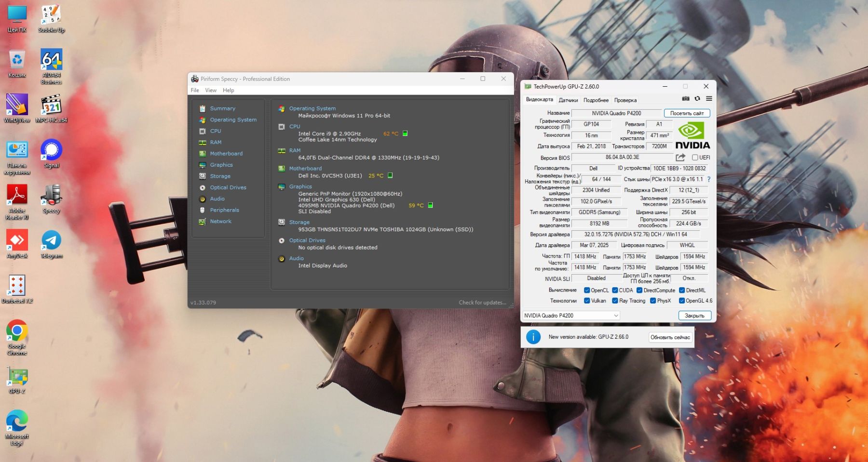868x462 pixels.
Task: Select Peripherals in Speccy sidebar
Action: [x=225, y=210]
